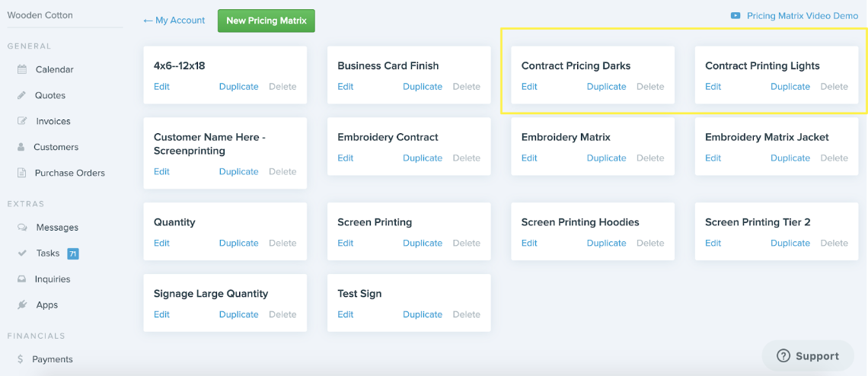This screenshot has width=868, height=376.
Task: Click the Tasks count badge 71
Action: tap(72, 254)
